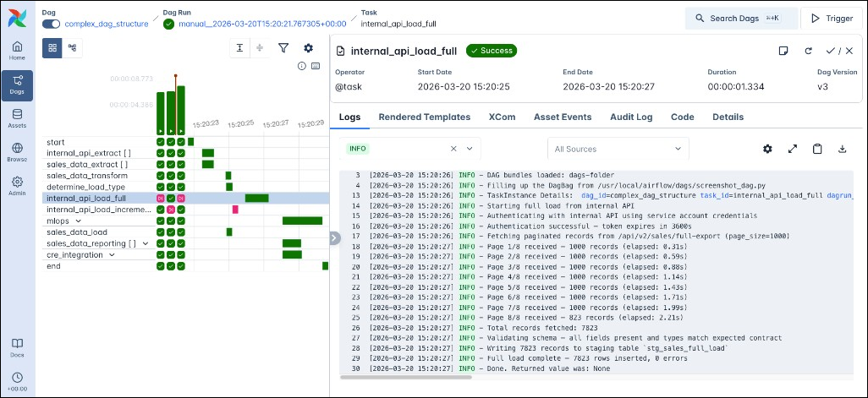
Task: Click the internal_api_load_full Gantt bar
Action: point(257,198)
